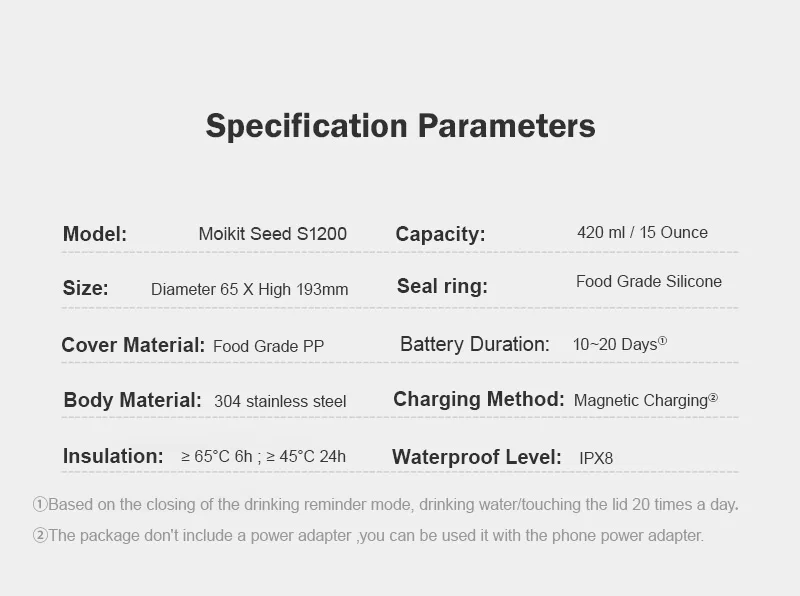Click Diameter 65 X High 193mm text

[x=249, y=289]
